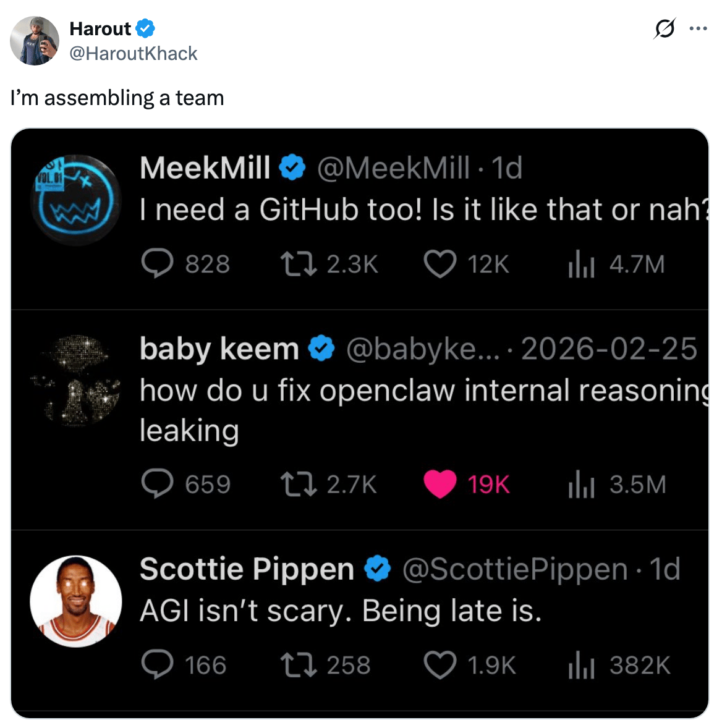The width and height of the screenshot is (722, 728).
Task: Like the Scottie Pippen tweet
Action: (440, 665)
